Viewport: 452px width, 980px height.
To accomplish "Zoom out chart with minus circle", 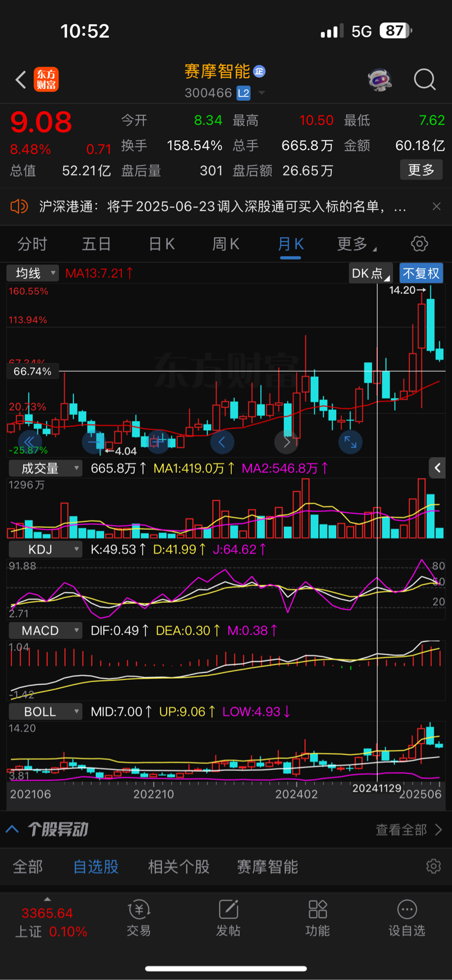I will click(94, 441).
